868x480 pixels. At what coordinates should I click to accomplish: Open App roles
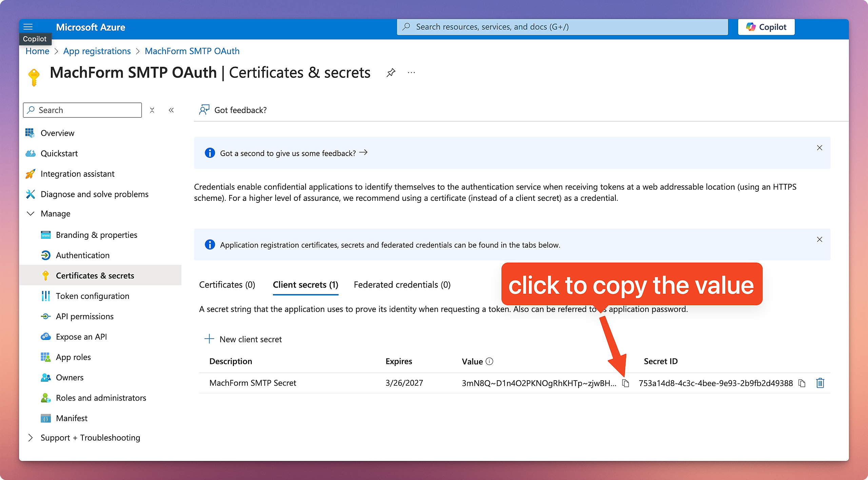coord(73,357)
